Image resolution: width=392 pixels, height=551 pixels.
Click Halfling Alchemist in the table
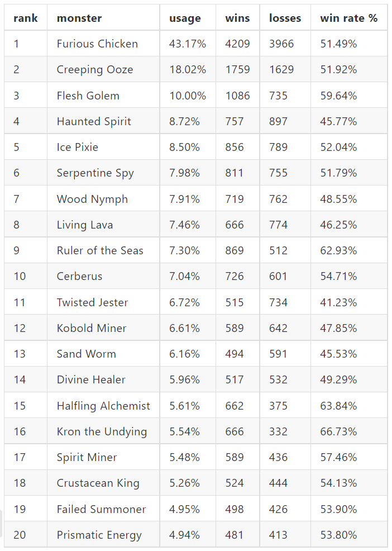pos(103,406)
